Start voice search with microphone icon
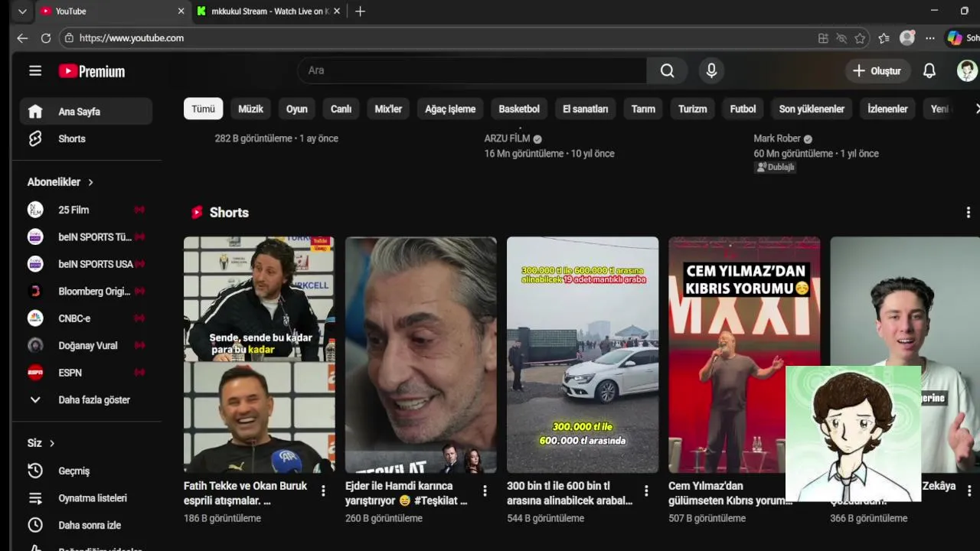The image size is (980, 551). [711, 70]
